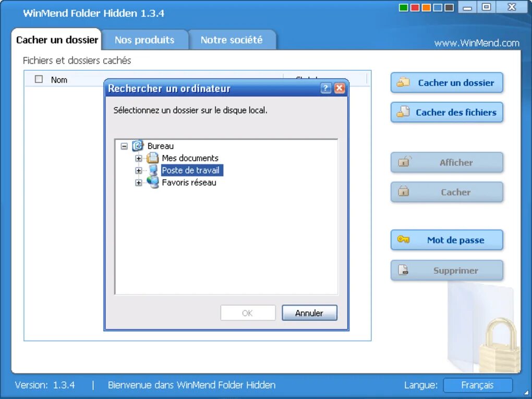The height and width of the screenshot is (399, 532).
Task: Click Annuler in the dialog
Action: tap(309, 313)
